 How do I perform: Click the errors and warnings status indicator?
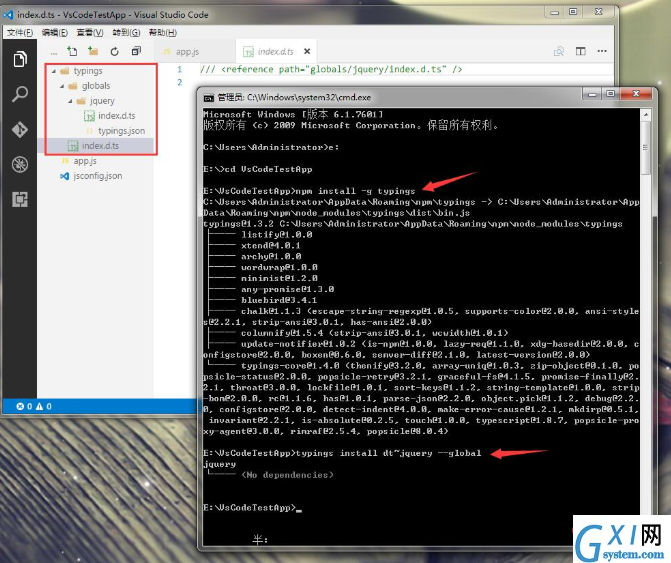tap(34, 406)
